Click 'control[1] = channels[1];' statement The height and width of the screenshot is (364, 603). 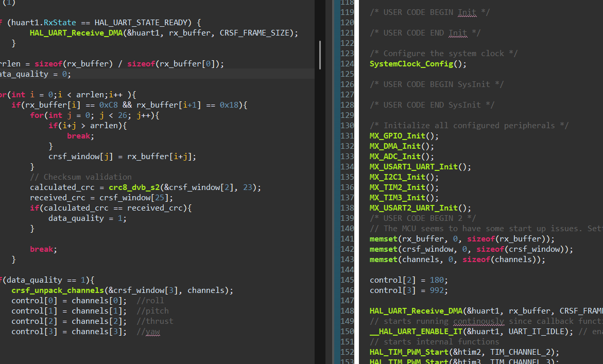(x=69, y=311)
